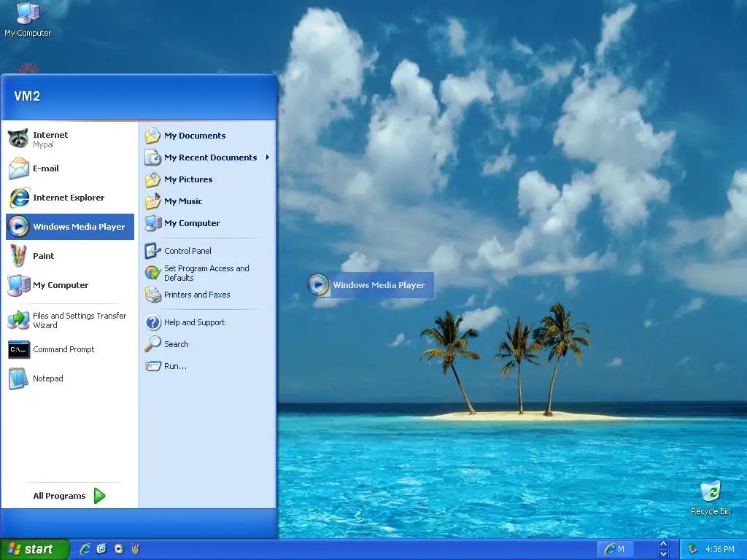Select Recycle Bin desktop icon
Screen dimensions: 747x560
pos(711,498)
